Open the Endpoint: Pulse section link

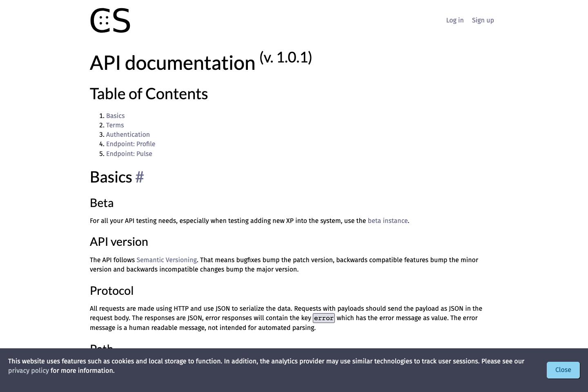[129, 154]
